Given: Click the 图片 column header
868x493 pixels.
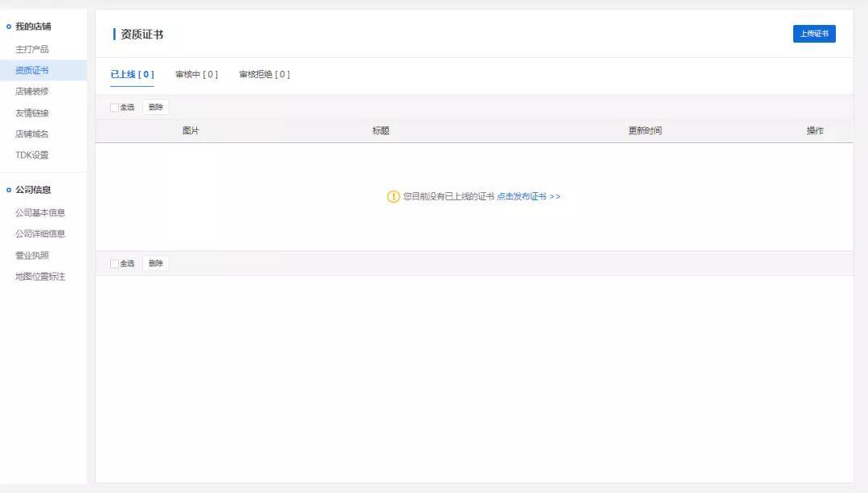Looking at the screenshot, I should tap(191, 131).
